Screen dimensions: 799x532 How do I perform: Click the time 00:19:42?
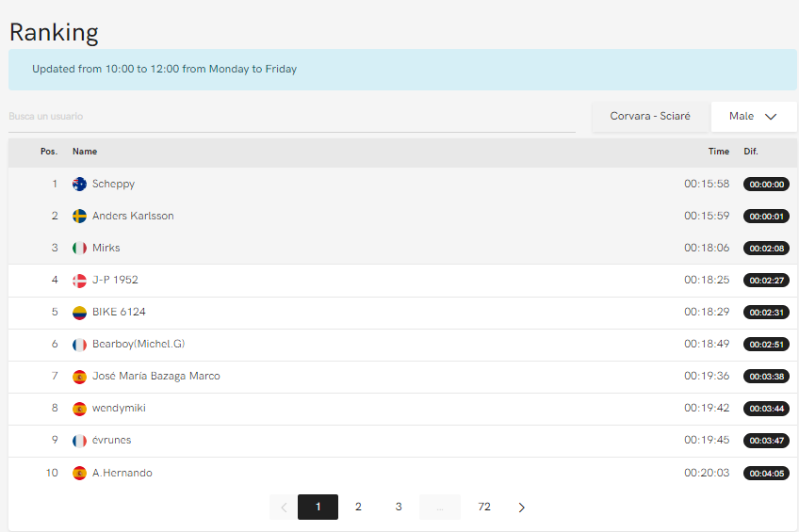(707, 409)
